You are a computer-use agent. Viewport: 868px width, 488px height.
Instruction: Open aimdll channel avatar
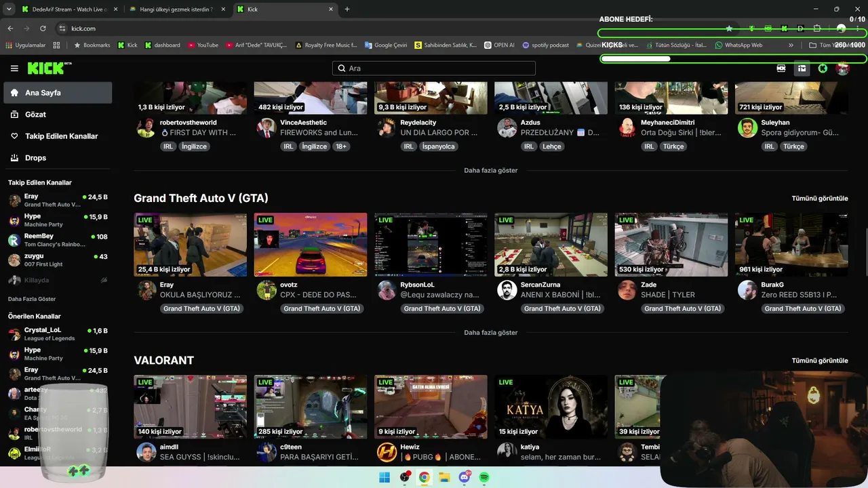tap(146, 452)
